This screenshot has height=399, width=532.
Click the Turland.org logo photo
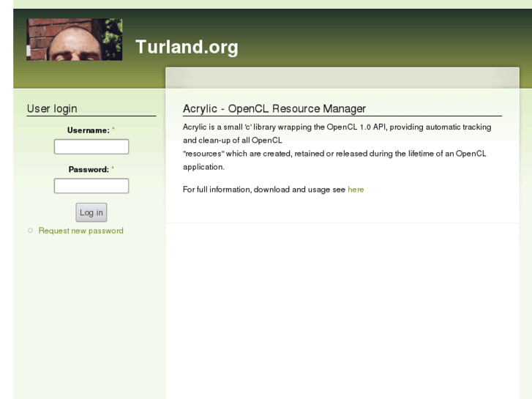pos(75,40)
